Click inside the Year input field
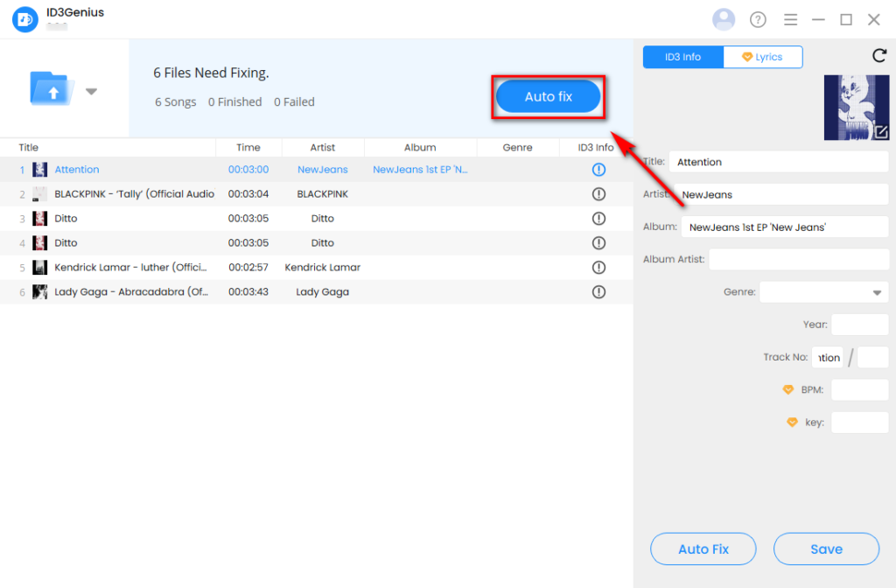This screenshot has width=896, height=588. (x=859, y=324)
